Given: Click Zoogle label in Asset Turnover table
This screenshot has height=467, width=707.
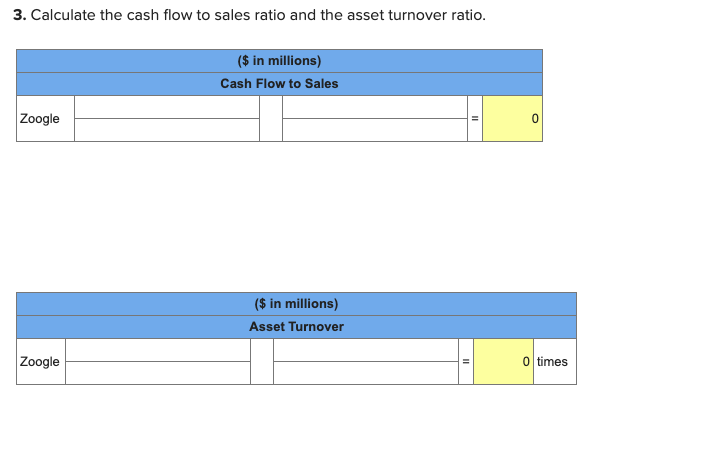Looking at the screenshot, I should pos(40,362).
